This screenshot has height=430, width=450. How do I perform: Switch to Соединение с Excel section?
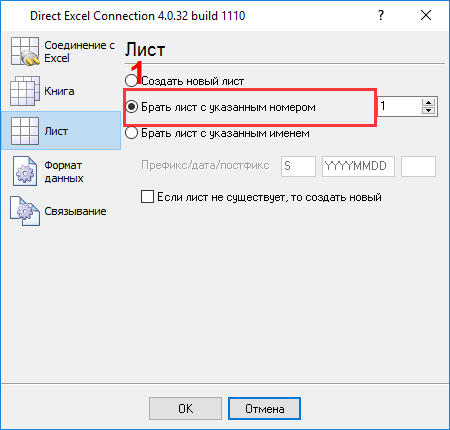click(79, 51)
